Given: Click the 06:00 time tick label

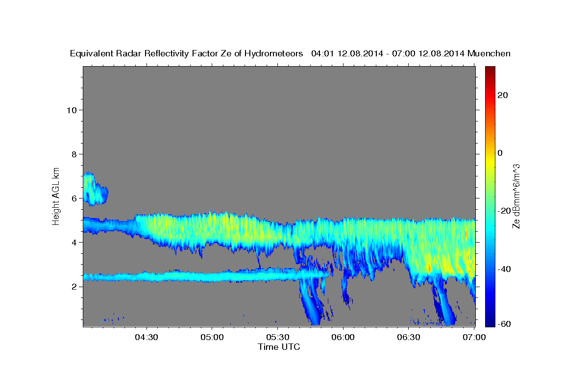Looking at the screenshot, I should [343, 337].
